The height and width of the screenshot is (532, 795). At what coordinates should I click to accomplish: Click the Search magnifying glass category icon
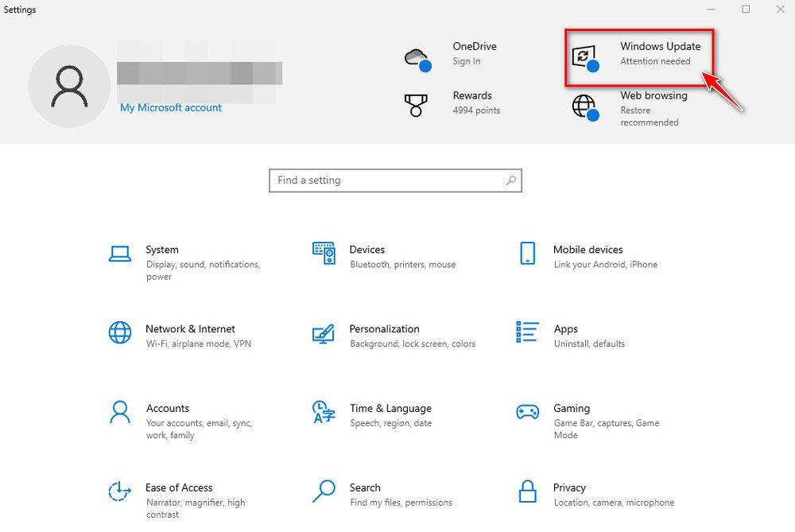(324, 491)
